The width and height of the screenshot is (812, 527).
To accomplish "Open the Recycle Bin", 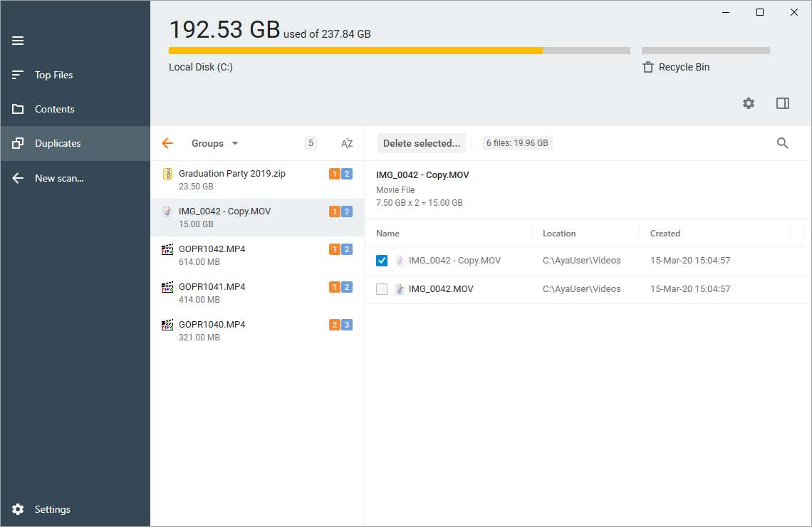I will [676, 67].
